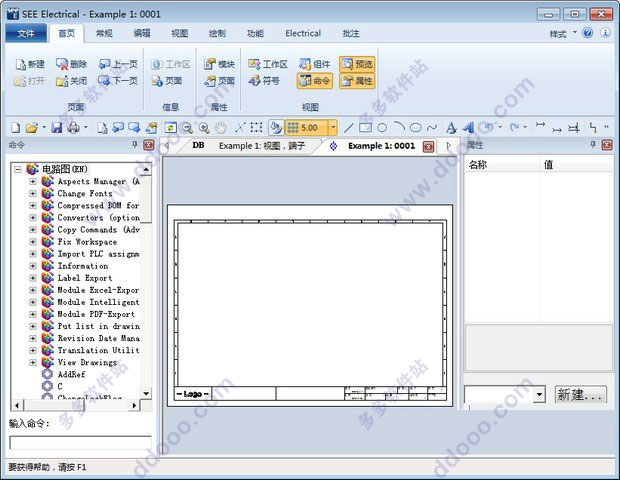
Task: Select the circle drawing tool
Action: click(x=382, y=128)
